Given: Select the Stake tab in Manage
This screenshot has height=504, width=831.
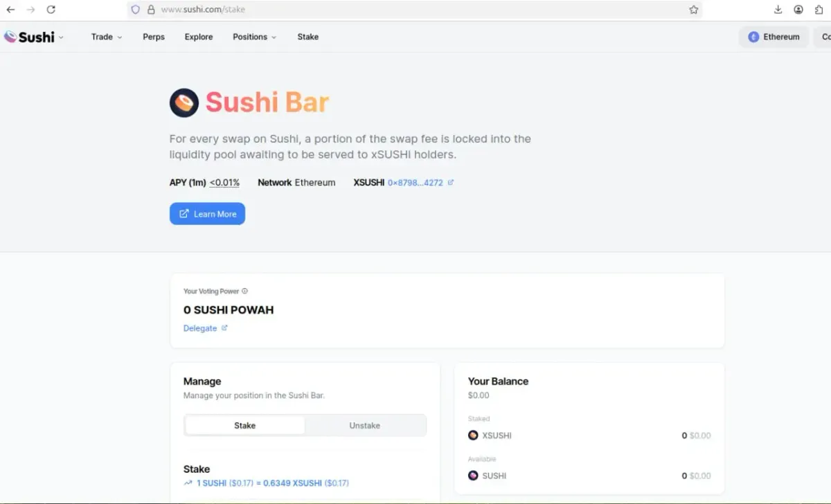Looking at the screenshot, I should click(245, 425).
